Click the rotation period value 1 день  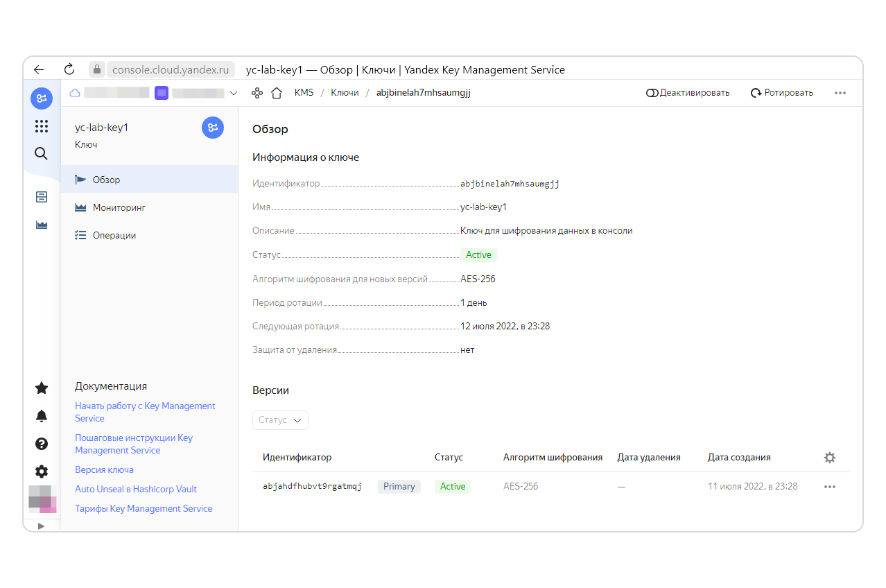point(474,302)
